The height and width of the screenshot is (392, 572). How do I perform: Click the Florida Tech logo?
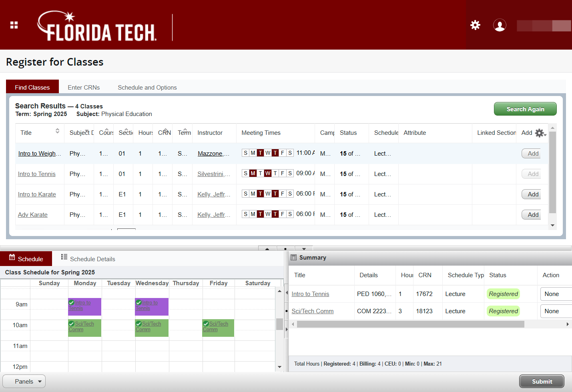pyautogui.click(x=96, y=26)
